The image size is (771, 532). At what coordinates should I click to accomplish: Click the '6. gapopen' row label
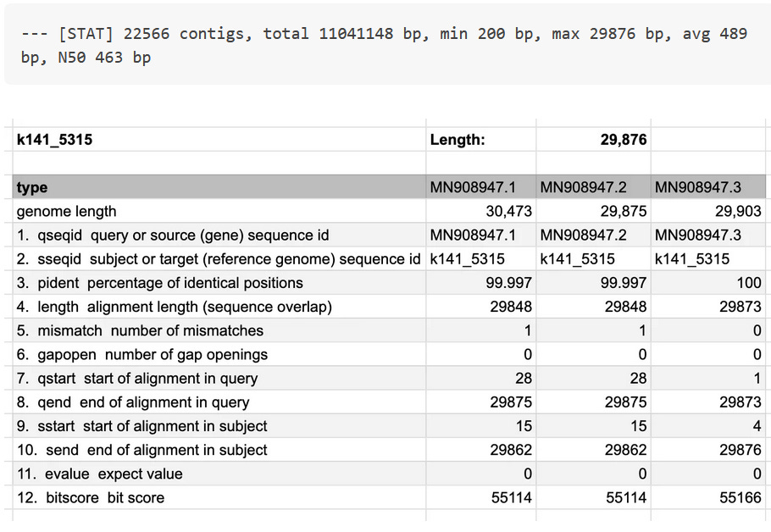tap(219, 354)
